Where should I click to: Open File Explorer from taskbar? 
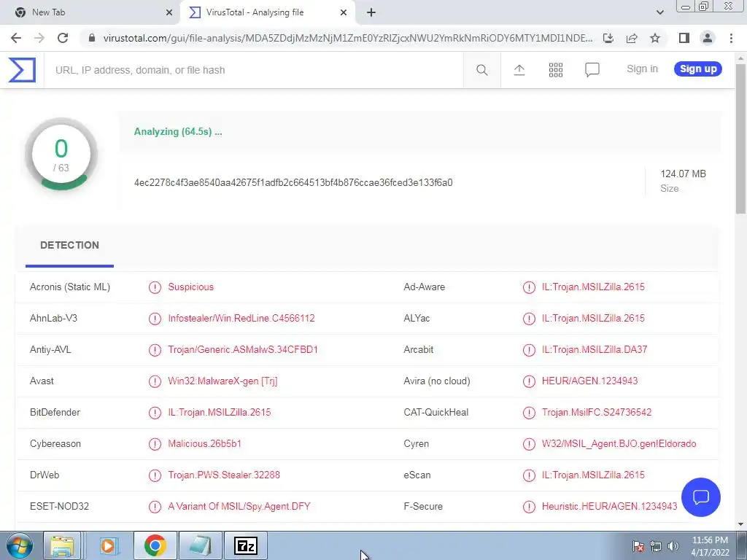tap(63, 545)
